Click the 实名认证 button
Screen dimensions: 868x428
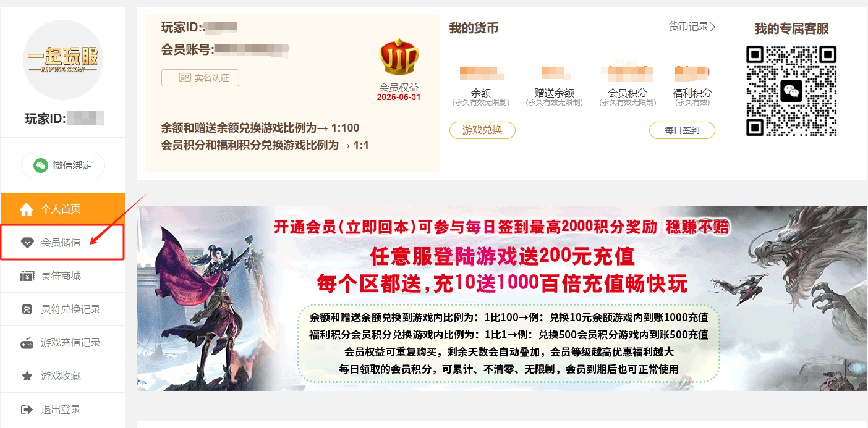coord(200,78)
